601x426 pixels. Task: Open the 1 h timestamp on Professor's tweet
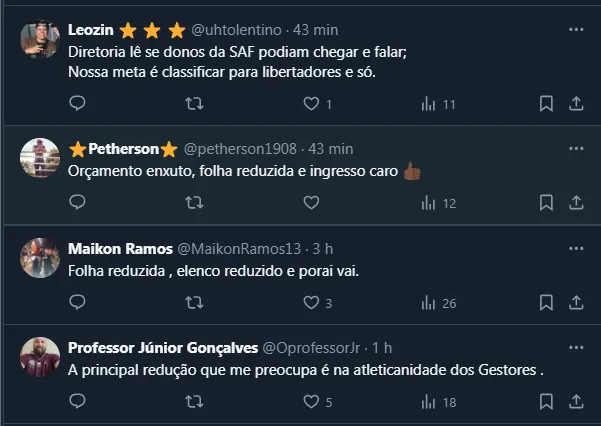[x=382, y=347]
